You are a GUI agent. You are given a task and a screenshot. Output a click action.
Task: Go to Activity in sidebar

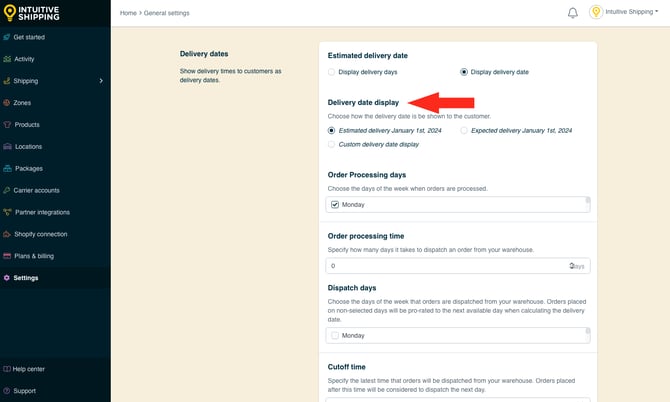pyautogui.click(x=24, y=59)
